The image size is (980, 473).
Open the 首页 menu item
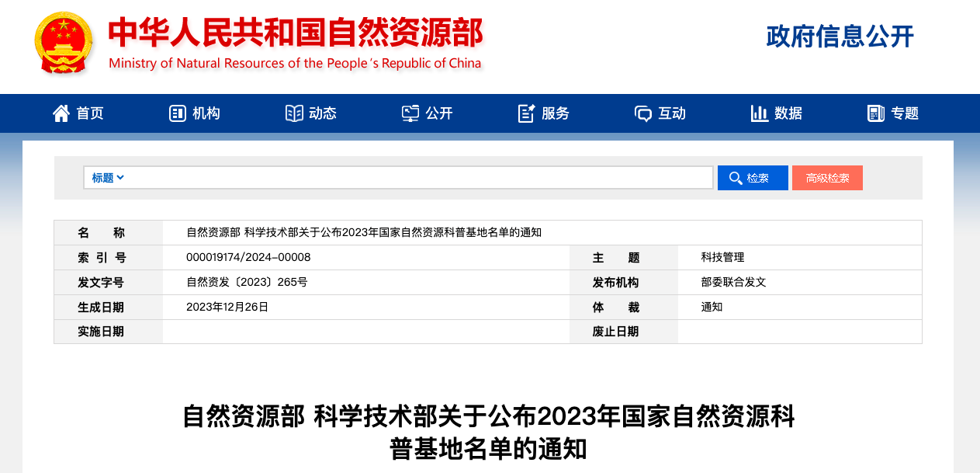90,113
